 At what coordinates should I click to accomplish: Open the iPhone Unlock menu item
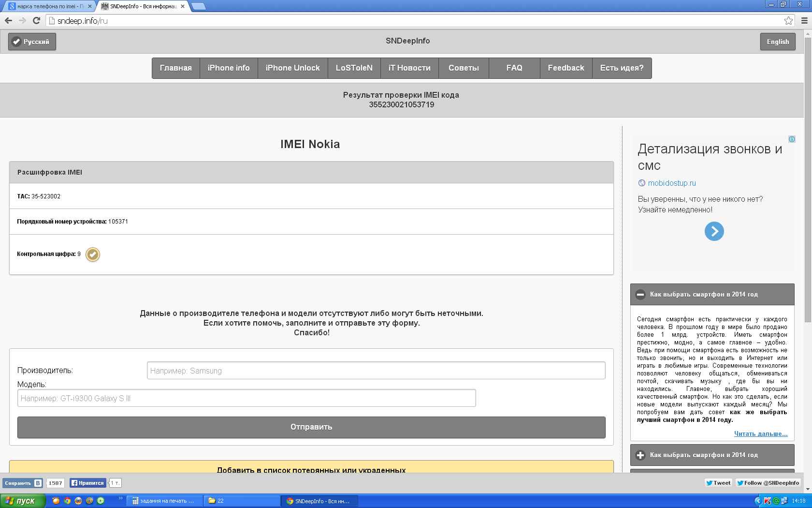292,68
